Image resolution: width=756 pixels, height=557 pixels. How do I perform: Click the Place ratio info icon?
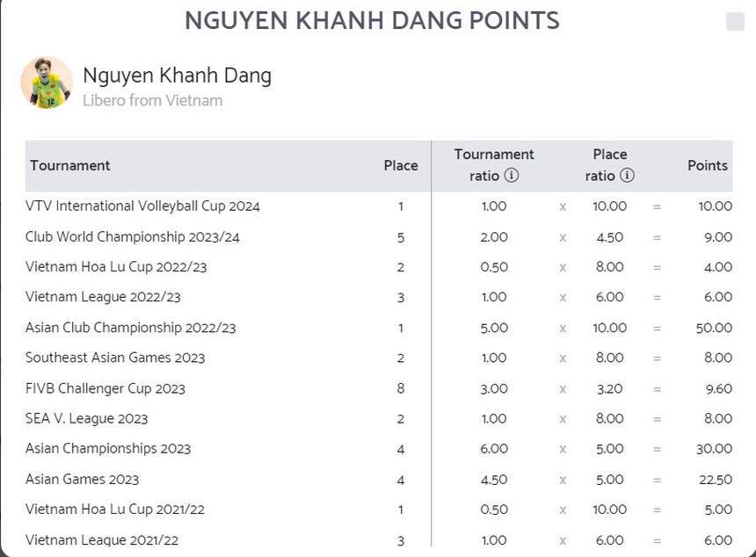click(x=627, y=176)
